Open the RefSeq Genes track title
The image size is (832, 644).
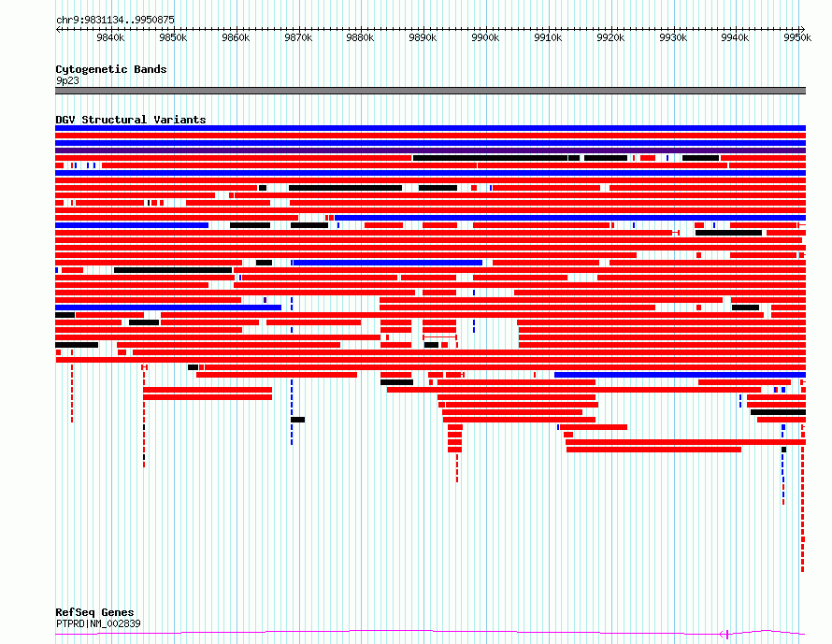point(95,612)
